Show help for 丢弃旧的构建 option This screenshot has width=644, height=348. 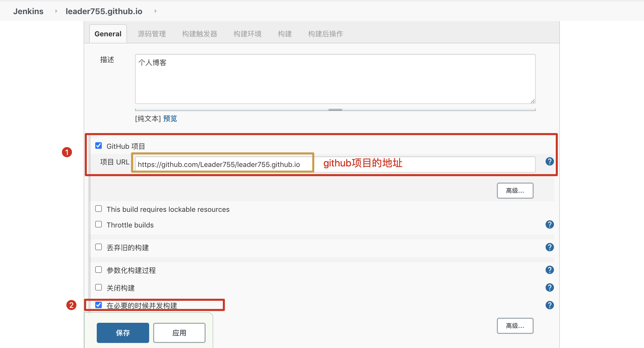pyautogui.click(x=549, y=247)
